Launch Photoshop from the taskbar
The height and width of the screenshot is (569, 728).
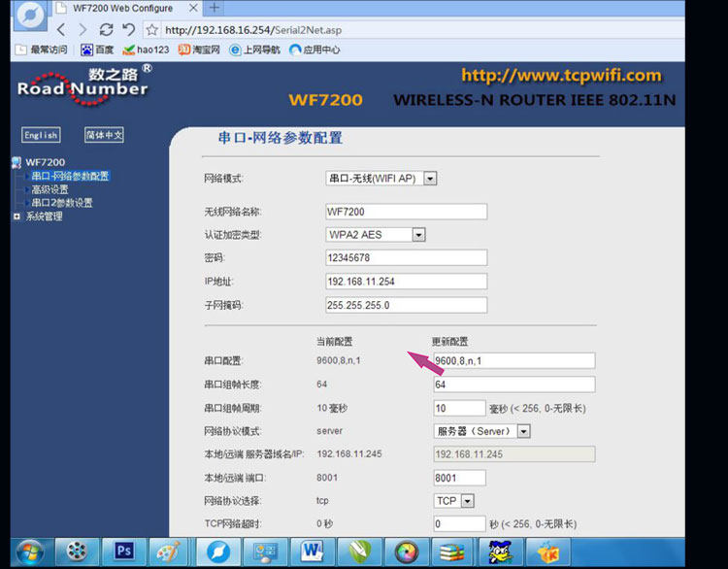pyautogui.click(x=124, y=552)
